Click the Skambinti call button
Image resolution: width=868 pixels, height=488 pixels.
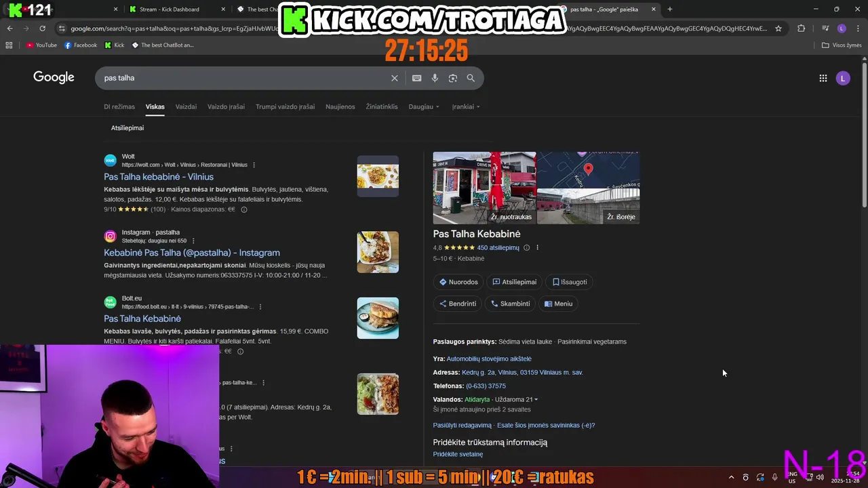pyautogui.click(x=511, y=304)
